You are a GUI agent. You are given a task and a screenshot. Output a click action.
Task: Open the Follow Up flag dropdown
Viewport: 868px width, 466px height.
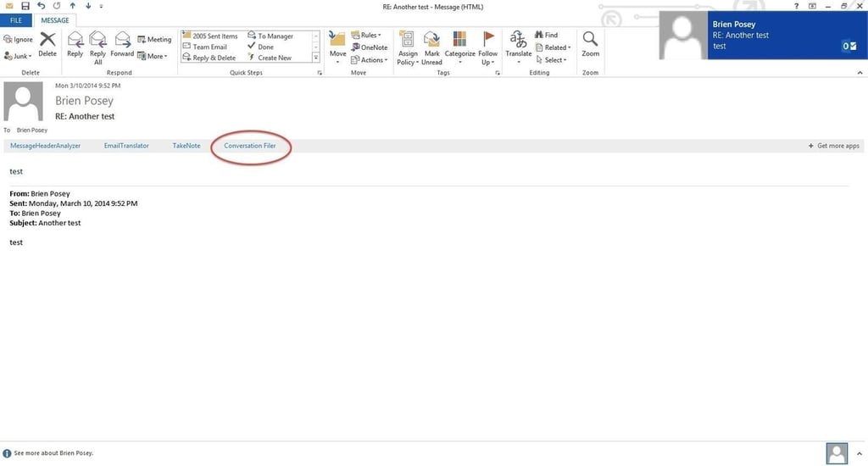click(x=487, y=48)
